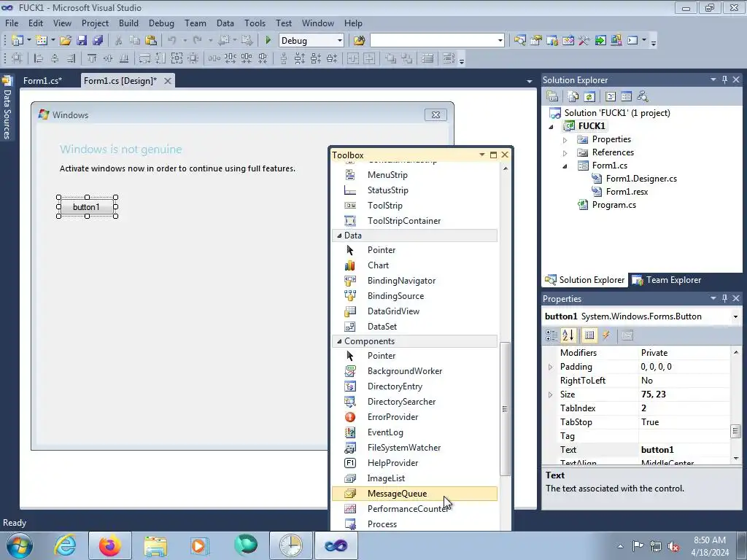747x560 pixels.
Task: Click the Align Tops layout icon
Action: click(x=92, y=58)
